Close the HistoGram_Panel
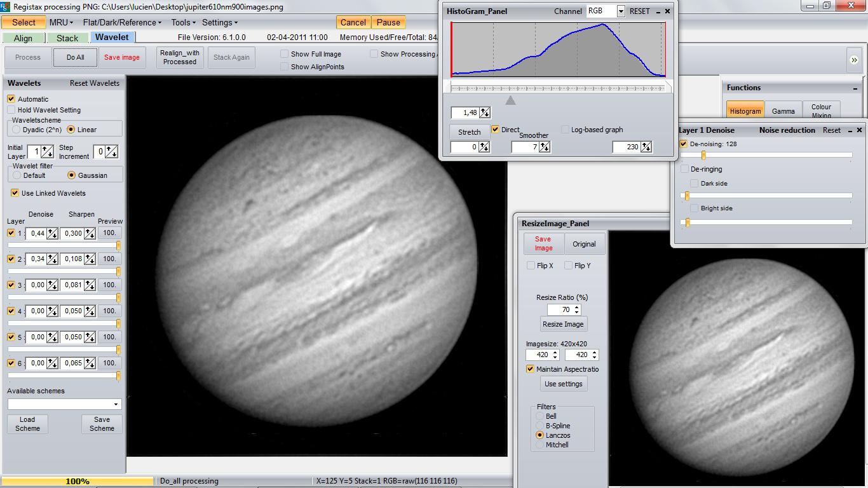The height and width of the screenshot is (488, 868). click(x=668, y=11)
